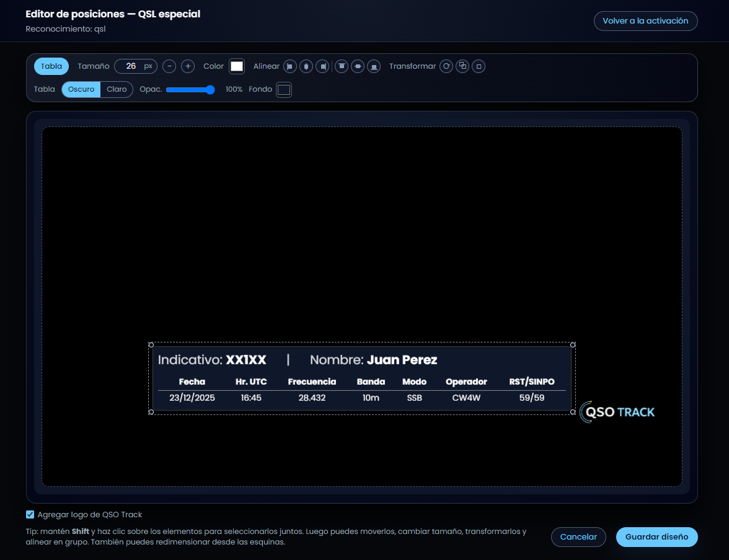
Task: Select the Tabla element pill
Action: coord(51,66)
